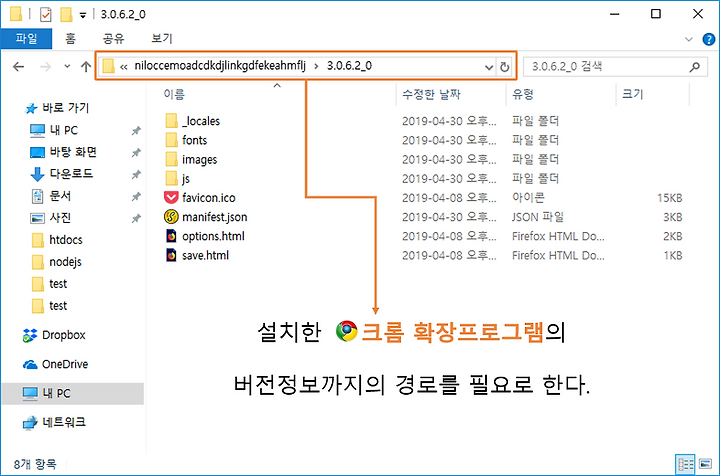This screenshot has width=720, height=476.
Task: Open 문서 in quick access
Action: 51,196
